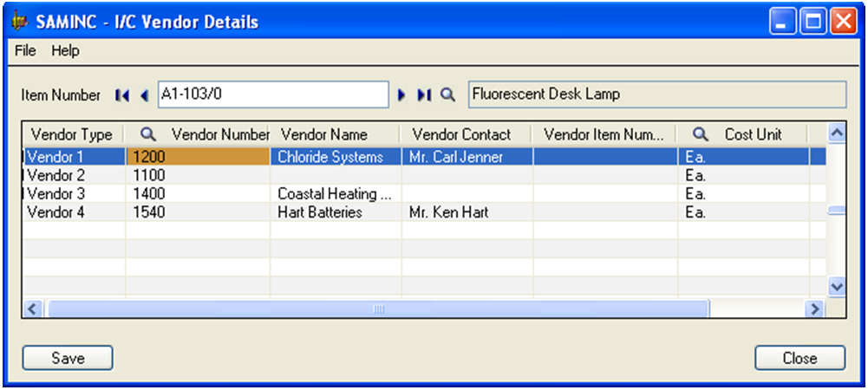
Task: Select the Vendor 2 row cell
Action: click(x=74, y=176)
